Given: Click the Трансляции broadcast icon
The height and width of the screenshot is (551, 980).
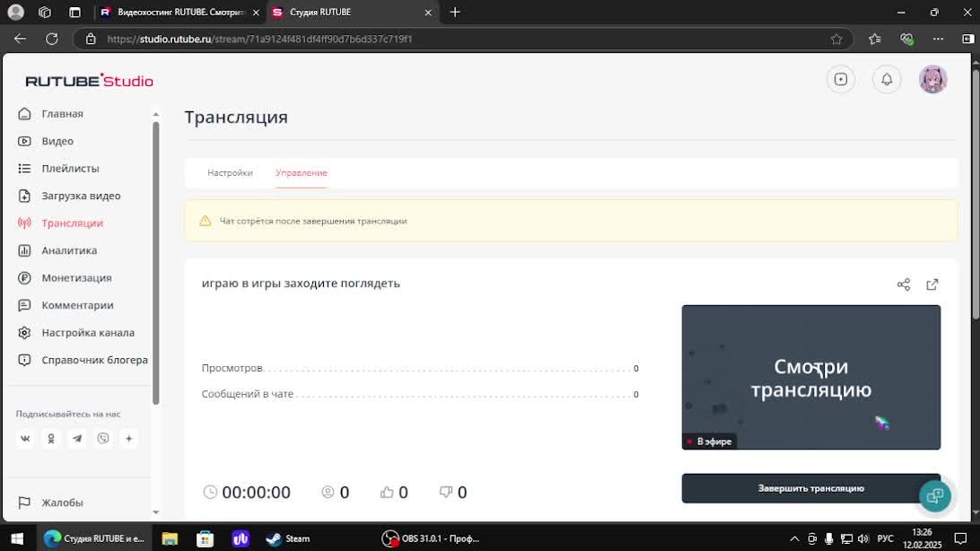Looking at the screenshot, I should [x=24, y=223].
